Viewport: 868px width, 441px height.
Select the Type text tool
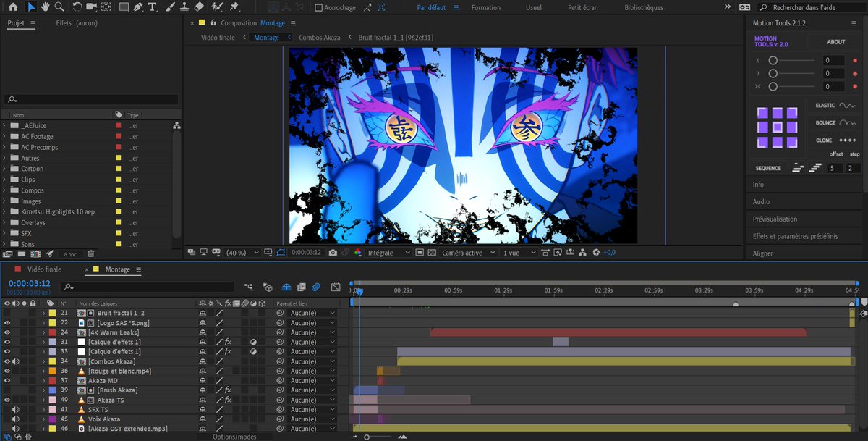153,7
